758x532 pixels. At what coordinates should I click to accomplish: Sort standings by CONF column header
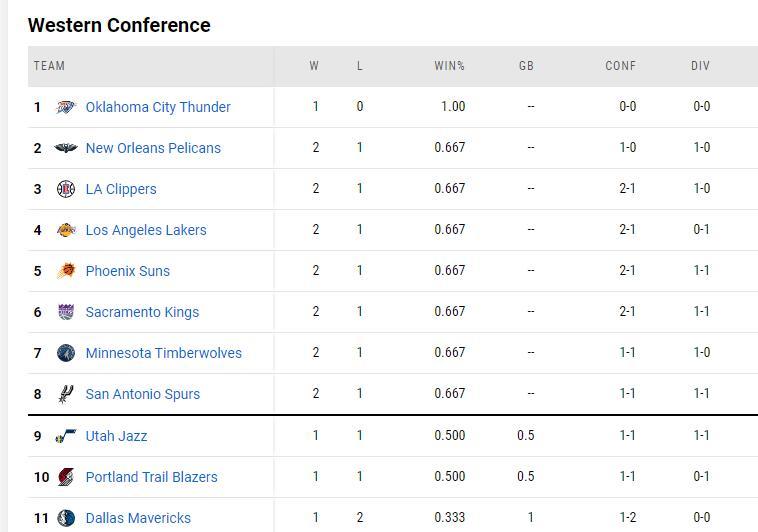621,66
